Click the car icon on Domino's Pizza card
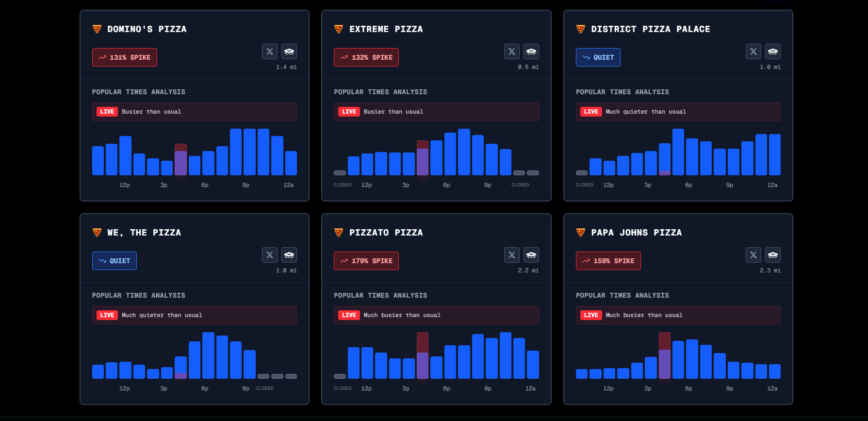This screenshot has height=421, width=868. 289,51
